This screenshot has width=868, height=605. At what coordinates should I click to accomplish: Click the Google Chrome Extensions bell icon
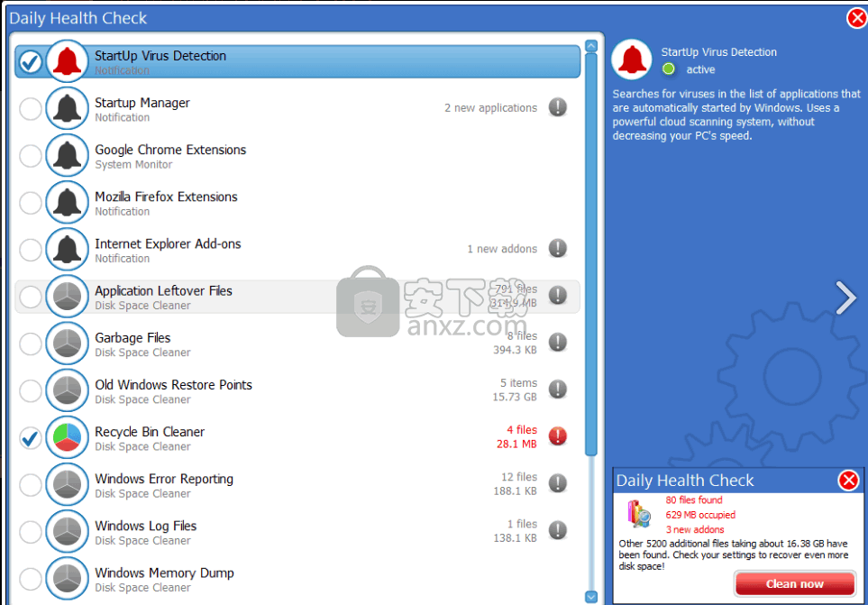[x=67, y=156]
